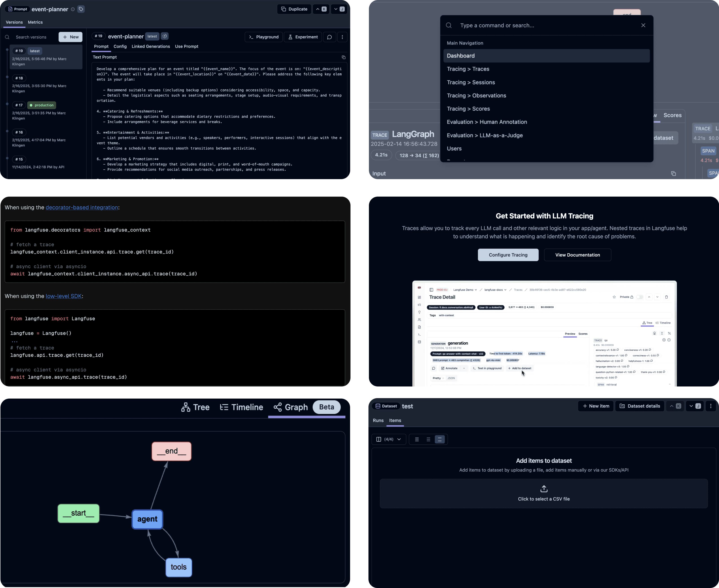Toggle Timeline view in the Trace Detail preview
Image resolution: width=719 pixels, height=588 pixels.
coord(663,323)
